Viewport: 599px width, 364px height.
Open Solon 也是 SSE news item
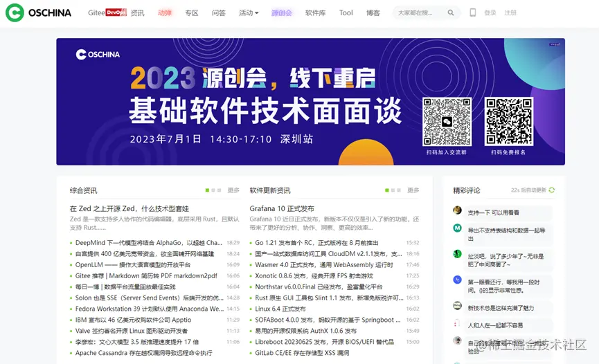tap(150, 298)
